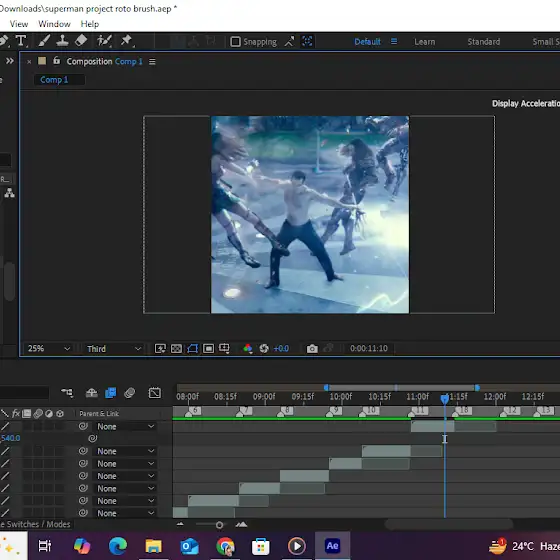Click the 0:00:11:10 preview timecode

(369, 349)
